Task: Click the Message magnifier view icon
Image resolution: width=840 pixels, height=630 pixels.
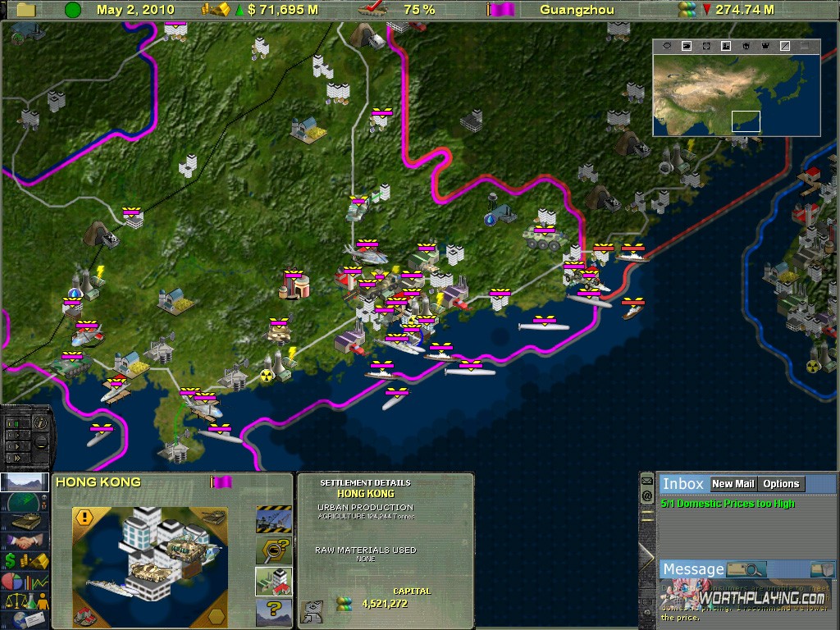Action: click(746, 569)
